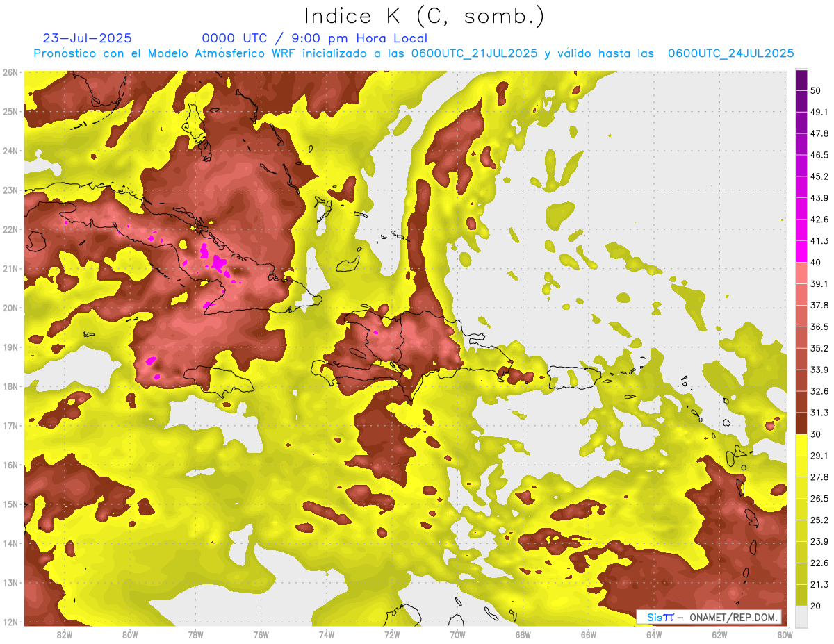Image resolution: width=834 pixels, height=644 pixels.
Task: Click the 70W longitude axis label
Action: pyautogui.click(x=457, y=634)
